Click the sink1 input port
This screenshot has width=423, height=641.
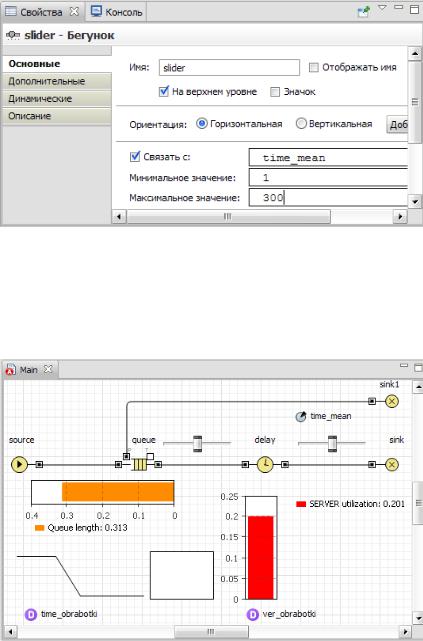(x=372, y=401)
